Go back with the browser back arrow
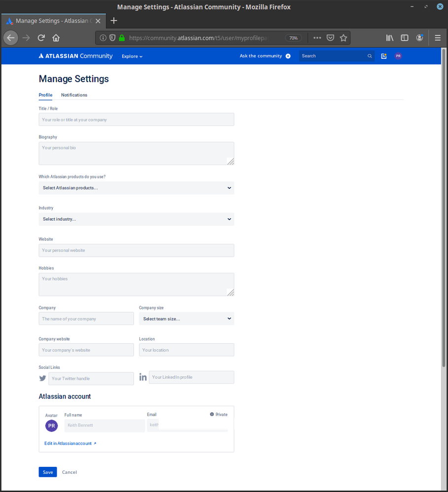The height and width of the screenshot is (492, 448). [11, 38]
